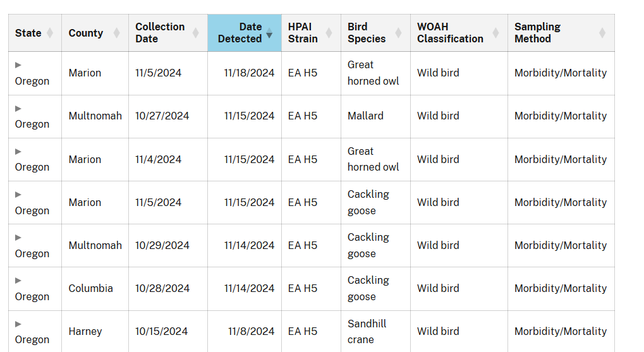Expand the Multnomah Mallard row

18,108
